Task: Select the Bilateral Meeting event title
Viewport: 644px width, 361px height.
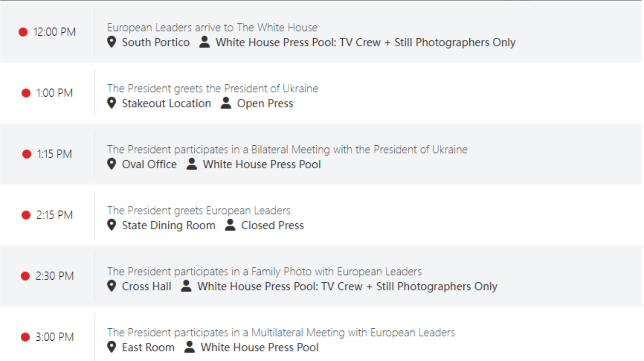Action: [287, 149]
